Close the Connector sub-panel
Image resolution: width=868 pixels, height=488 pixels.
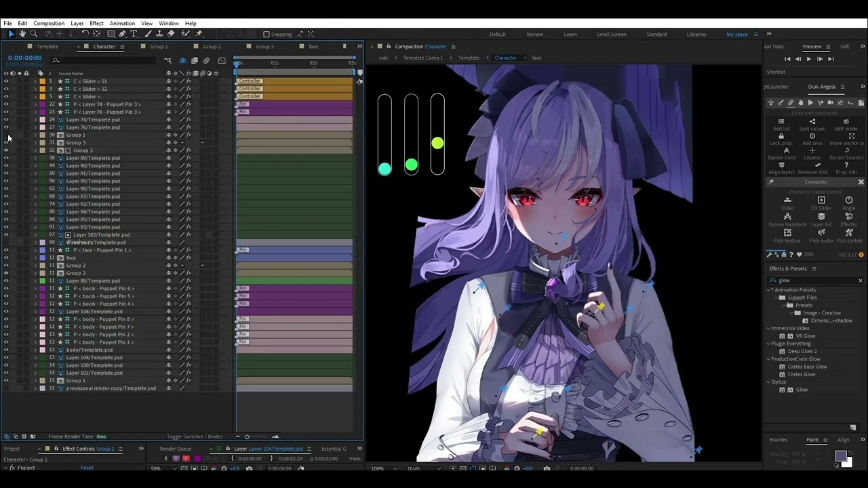coord(861,182)
